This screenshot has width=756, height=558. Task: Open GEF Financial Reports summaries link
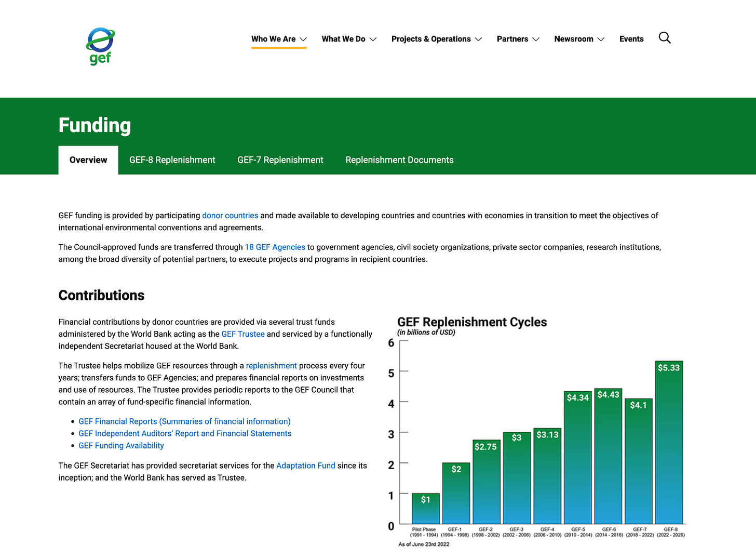click(x=184, y=421)
